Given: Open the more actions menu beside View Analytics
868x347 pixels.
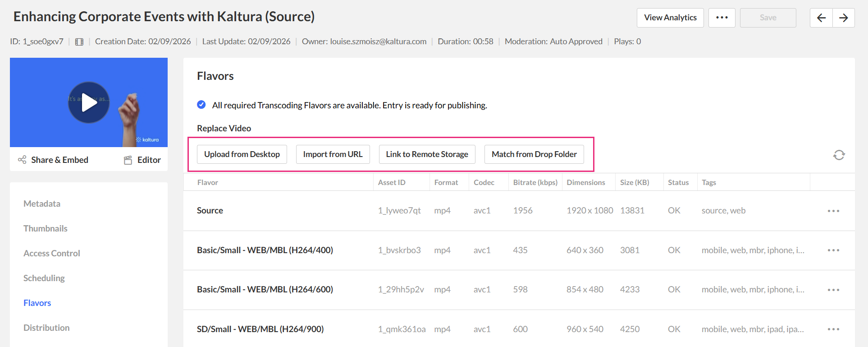Looking at the screenshot, I should (722, 18).
